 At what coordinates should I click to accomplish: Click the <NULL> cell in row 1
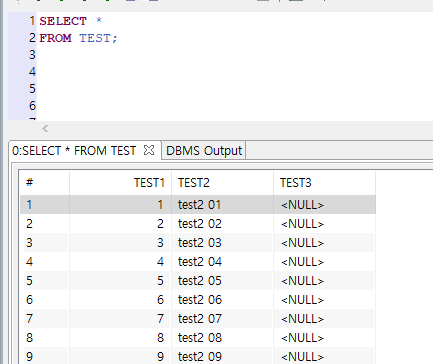point(325,205)
